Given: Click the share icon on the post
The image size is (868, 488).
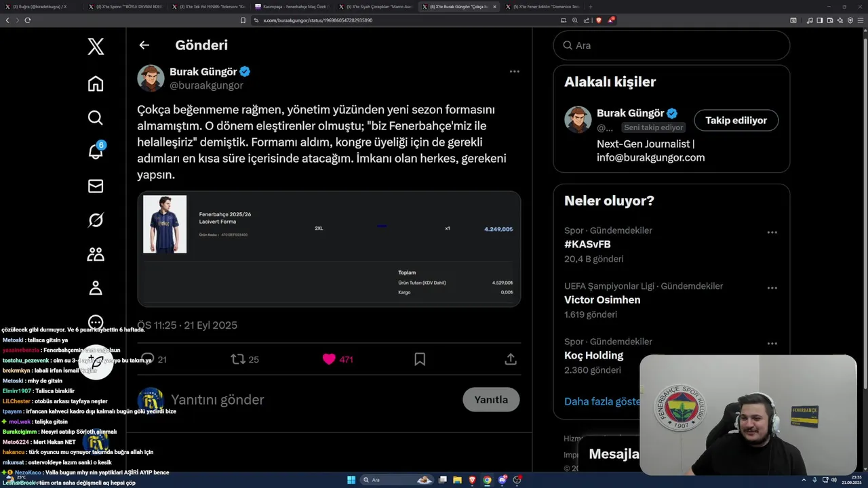Looking at the screenshot, I should (x=511, y=359).
